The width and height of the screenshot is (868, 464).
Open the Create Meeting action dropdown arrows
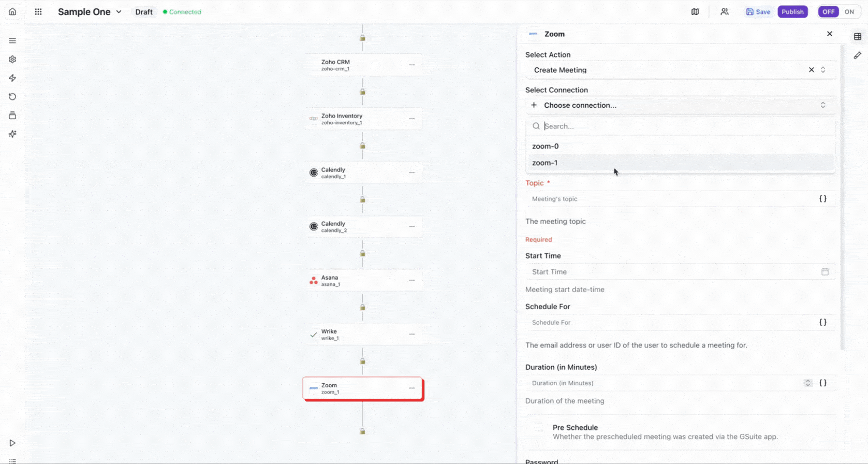point(823,70)
